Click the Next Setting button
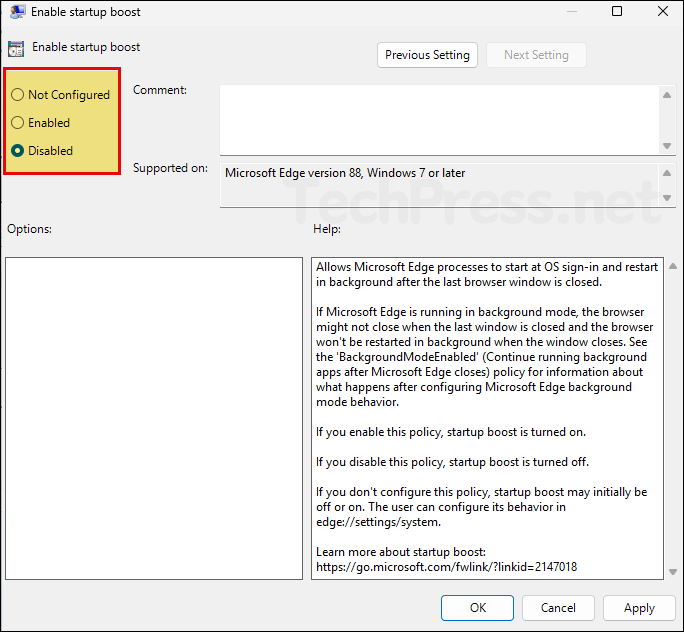The width and height of the screenshot is (684, 632). [536, 55]
